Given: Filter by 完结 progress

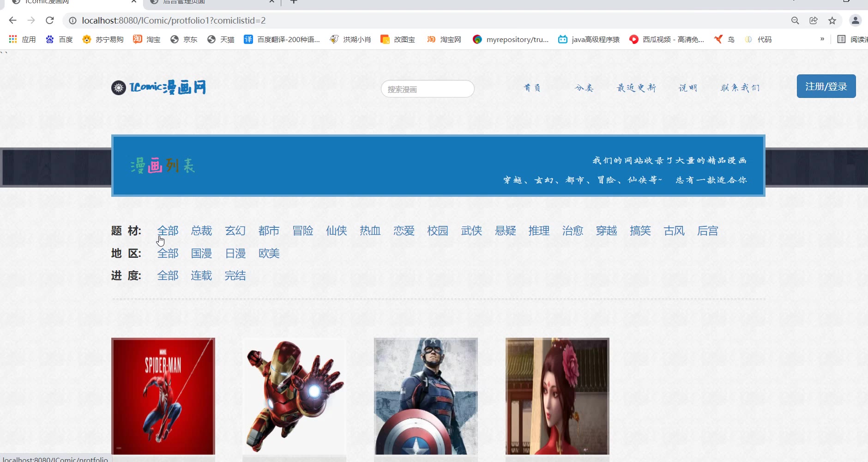Looking at the screenshot, I should tap(235, 275).
